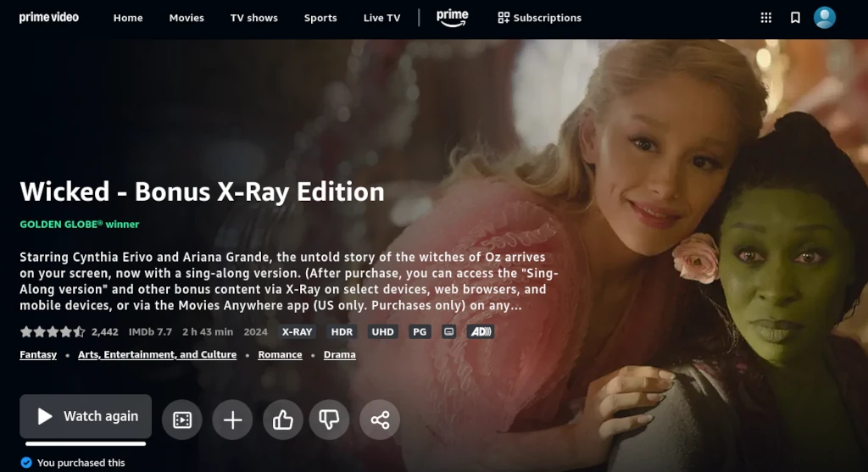The width and height of the screenshot is (868, 472).
Task: Share the title using the share icon
Action: pyautogui.click(x=380, y=420)
